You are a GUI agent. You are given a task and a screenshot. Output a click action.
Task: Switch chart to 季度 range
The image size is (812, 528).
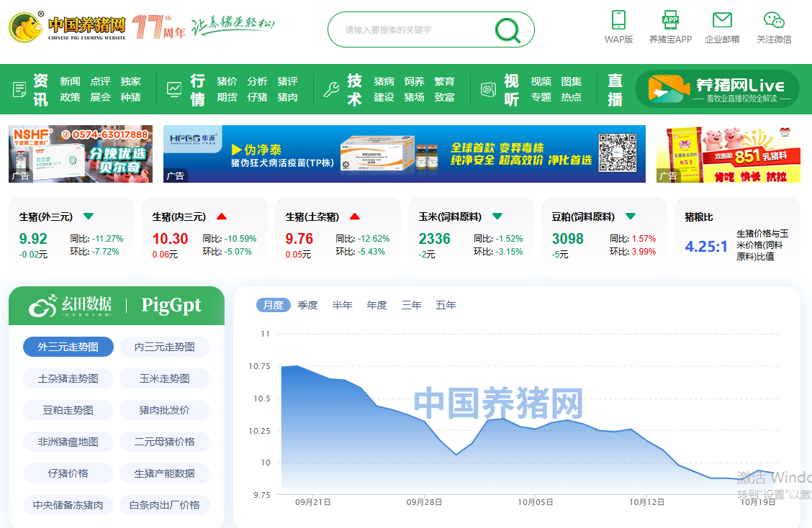coord(307,305)
